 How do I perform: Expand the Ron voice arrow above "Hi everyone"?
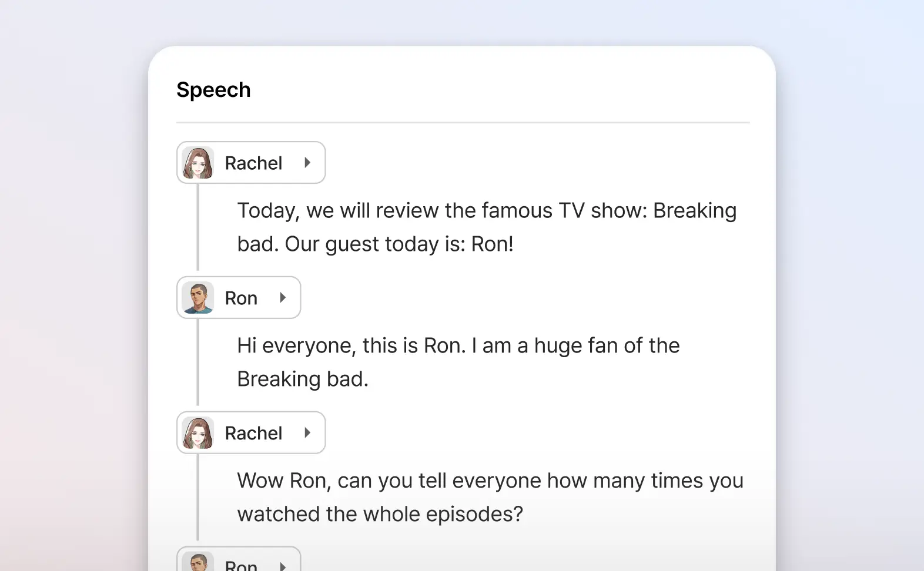tap(283, 298)
